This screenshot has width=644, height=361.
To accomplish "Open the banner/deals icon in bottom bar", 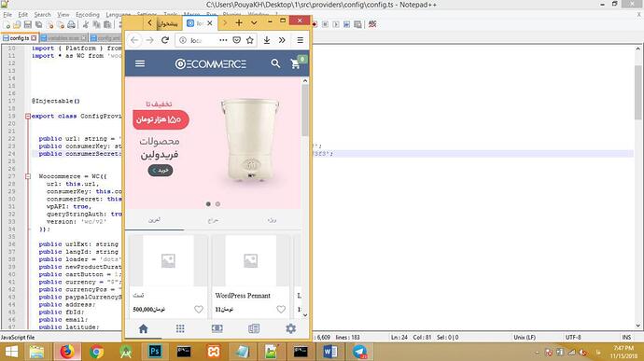I will pos(217,328).
